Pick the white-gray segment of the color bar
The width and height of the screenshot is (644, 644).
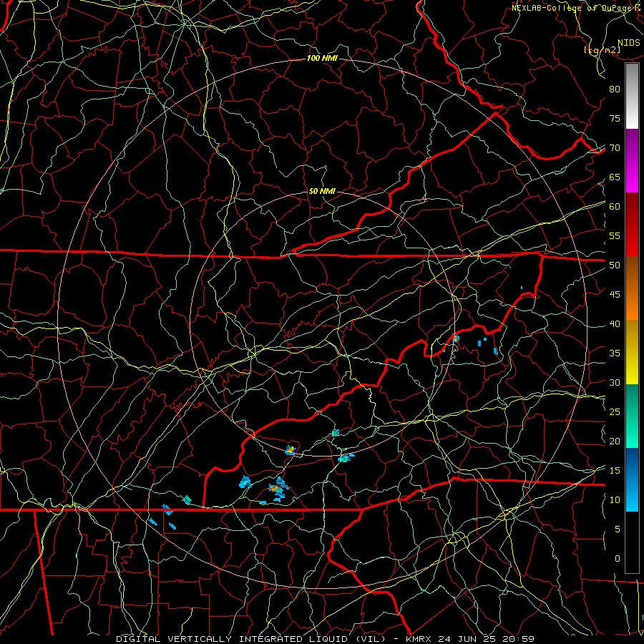click(x=632, y=96)
